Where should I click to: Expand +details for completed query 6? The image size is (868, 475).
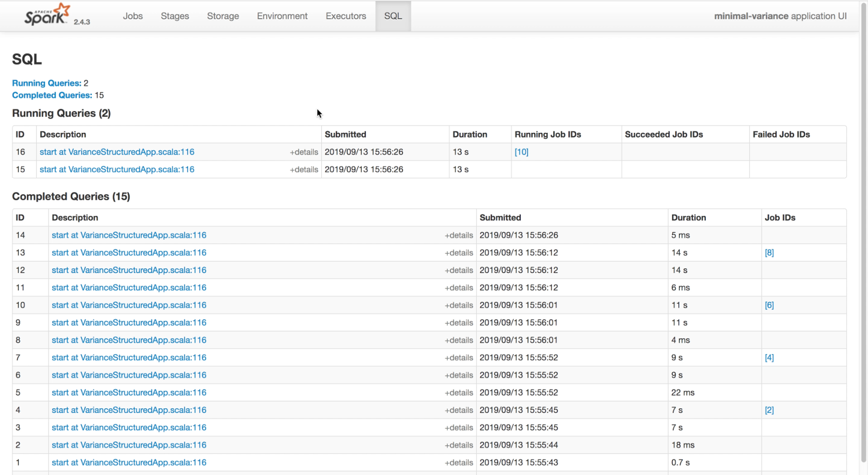[459, 375]
